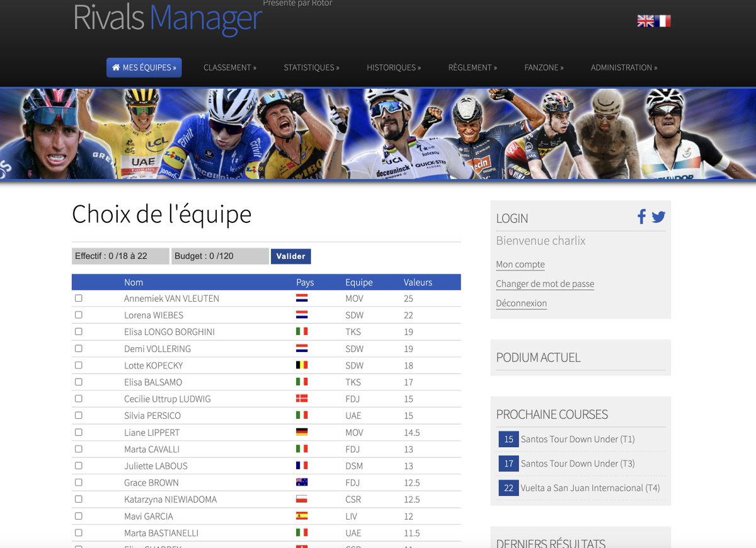Image resolution: width=756 pixels, height=548 pixels.
Task: Click the PODIUM ACTUEL panel heading
Action: 538,357
